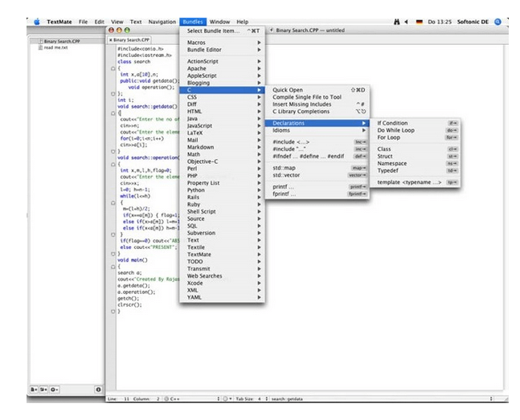Open the YAML bundle submenu
The image size is (520, 420).
click(222, 297)
